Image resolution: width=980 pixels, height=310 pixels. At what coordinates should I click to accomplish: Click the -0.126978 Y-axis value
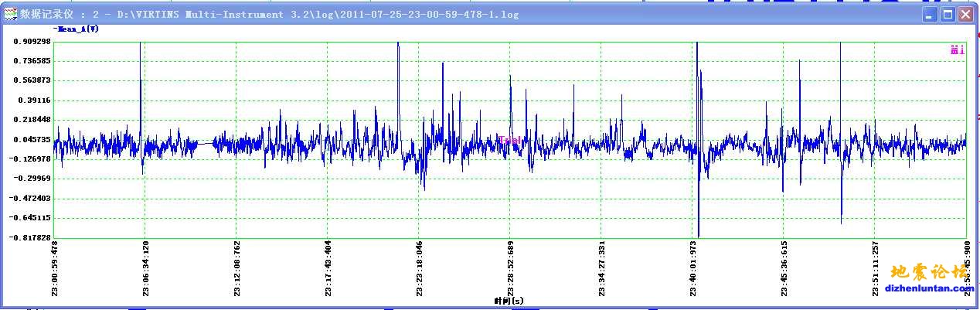pyautogui.click(x=31, y=159)
